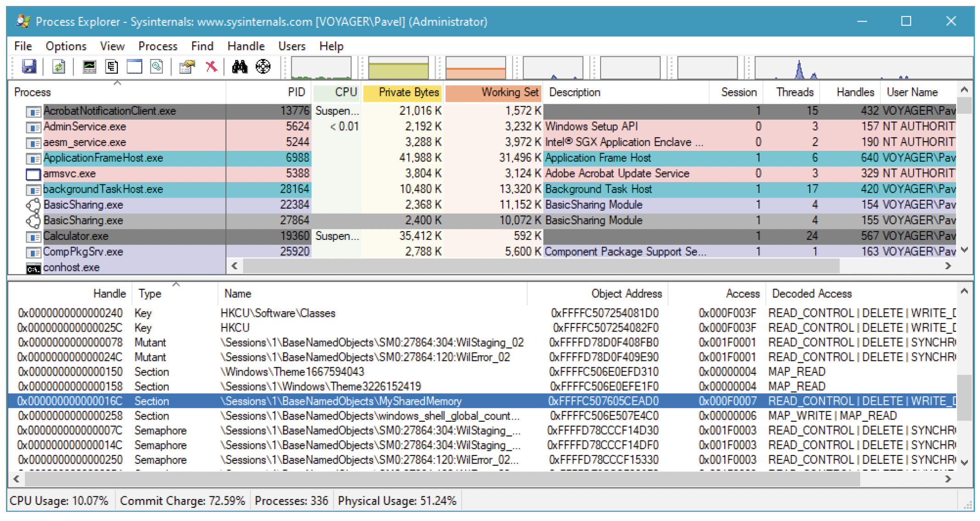
Task: Sort by the Private Bytes column header
Action: tap(402, 92)
